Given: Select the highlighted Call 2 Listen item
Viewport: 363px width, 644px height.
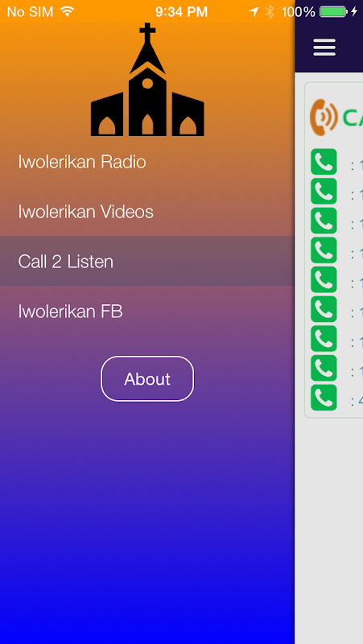Looking at the screenshot, I should [x=147, y=261].
